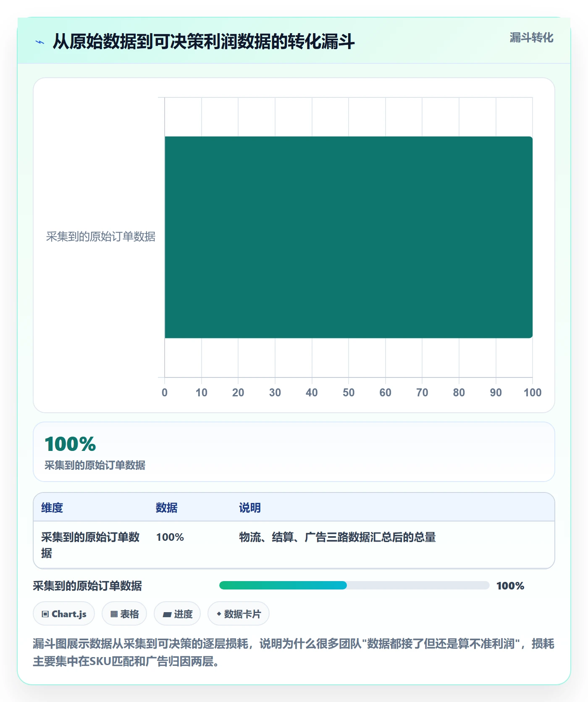
Task: Select the 数据卡片 chip
Action: 239,614
